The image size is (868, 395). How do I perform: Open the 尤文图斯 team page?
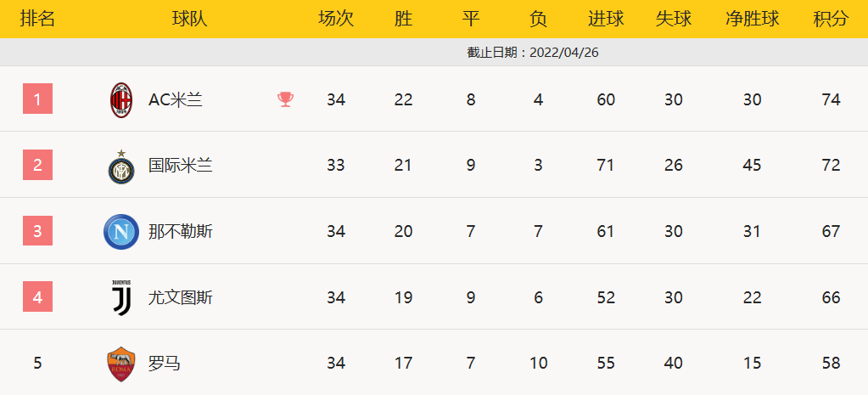[x=181, y=297]
